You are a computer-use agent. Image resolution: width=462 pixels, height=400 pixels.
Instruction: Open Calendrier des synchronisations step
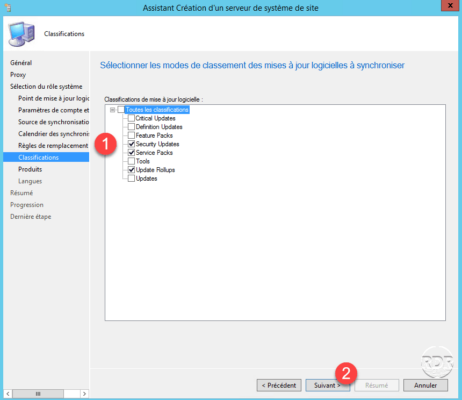(53, 134)
